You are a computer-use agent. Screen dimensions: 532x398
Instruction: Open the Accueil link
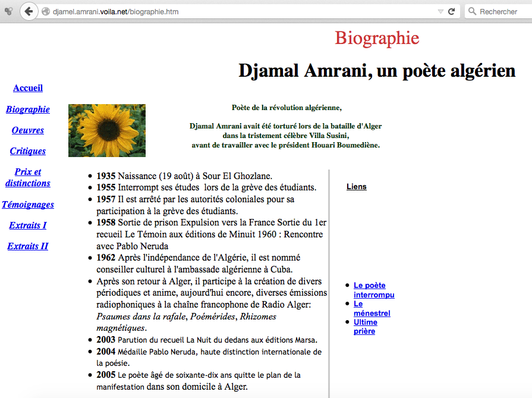[x=28, y=88]
